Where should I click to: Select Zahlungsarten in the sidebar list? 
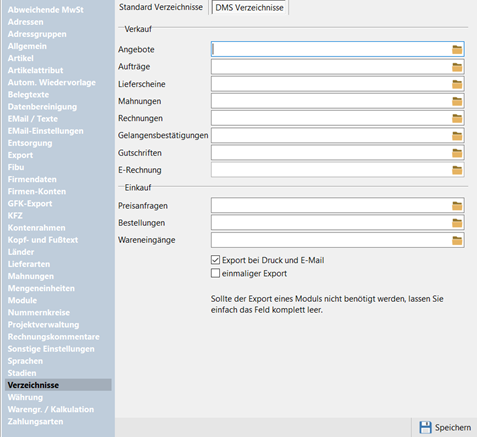pyautogui.click(x=35, y=422)
